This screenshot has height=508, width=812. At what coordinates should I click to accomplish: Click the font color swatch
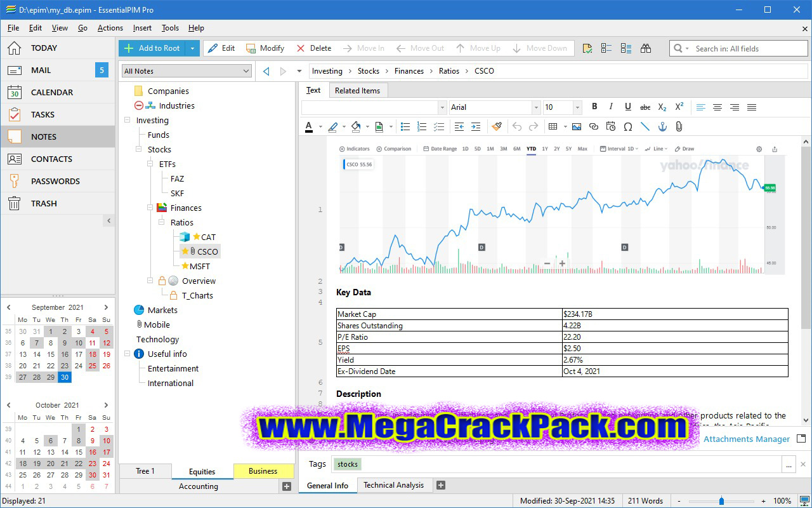click(309, 126)
